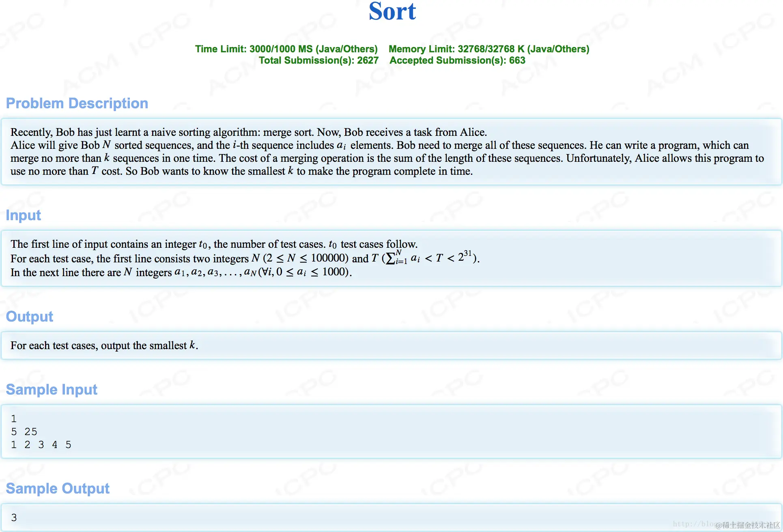
Task: Click "For each test cases, output" text
Action: click(104, 345)
